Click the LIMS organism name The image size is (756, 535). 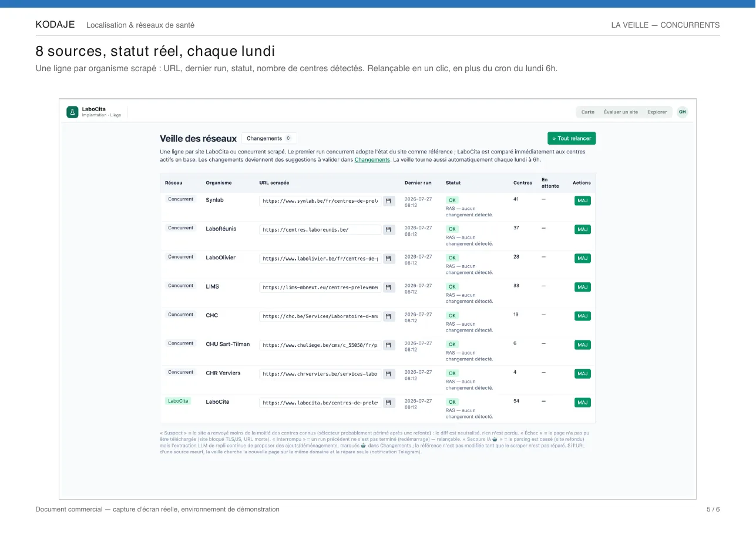[x=212, y=286]
